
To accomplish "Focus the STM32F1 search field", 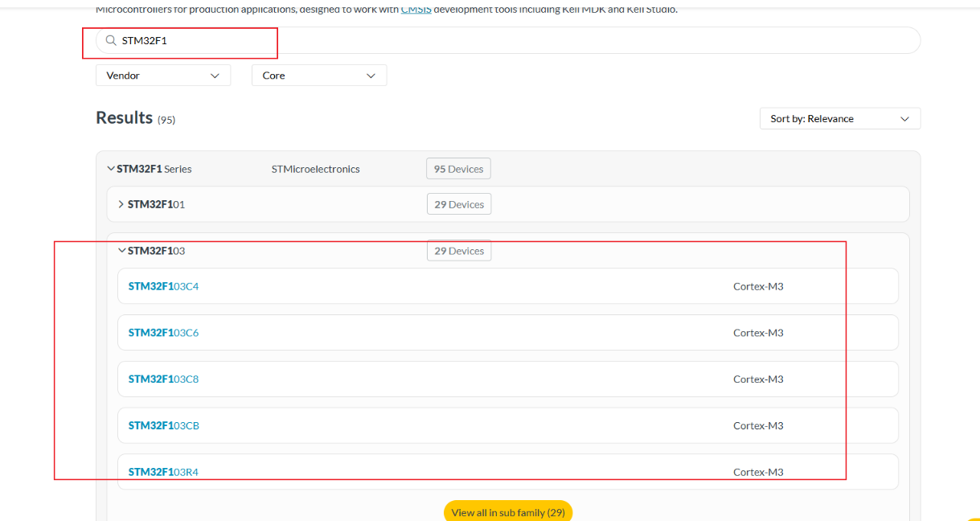I will click(x=508, y=40).
